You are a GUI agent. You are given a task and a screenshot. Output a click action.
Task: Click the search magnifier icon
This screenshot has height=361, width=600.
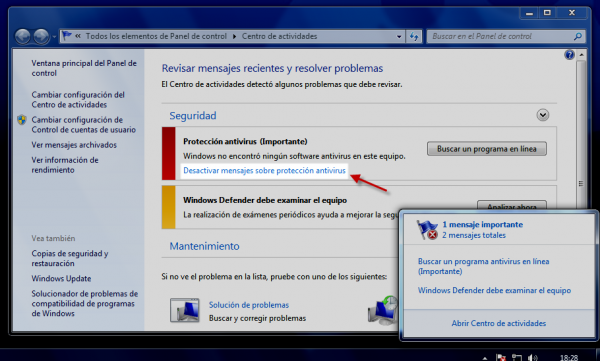tap(578, 36)
